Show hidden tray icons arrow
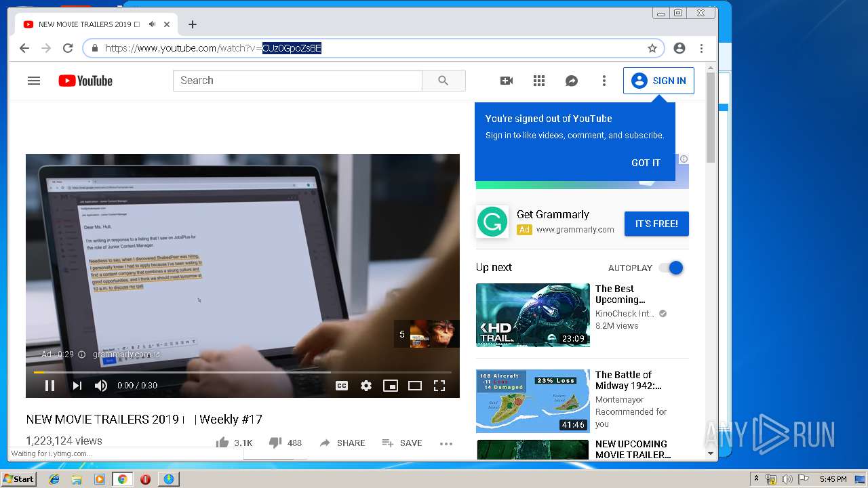This screenshot has height=488, width=868. pos(756,479)
